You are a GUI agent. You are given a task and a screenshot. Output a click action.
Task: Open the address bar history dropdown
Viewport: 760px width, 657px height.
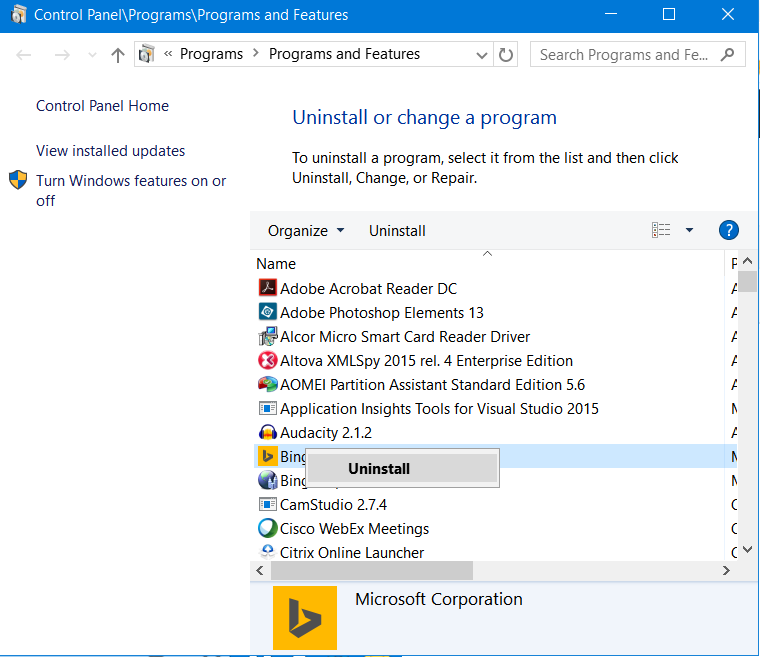(x=483, y=55)
